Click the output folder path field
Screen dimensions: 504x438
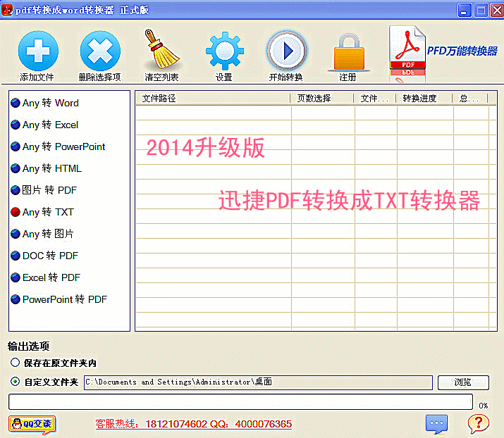(x=257, y=382)
